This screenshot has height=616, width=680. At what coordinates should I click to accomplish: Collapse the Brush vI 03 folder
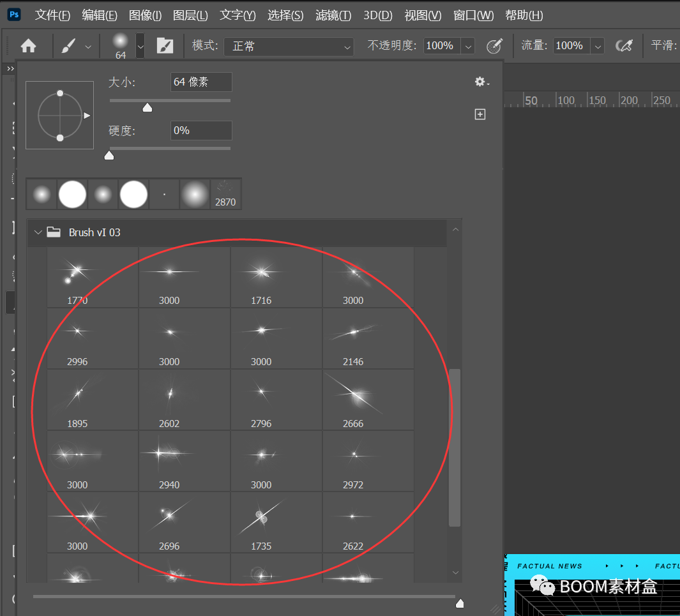[x=38, y=232]
